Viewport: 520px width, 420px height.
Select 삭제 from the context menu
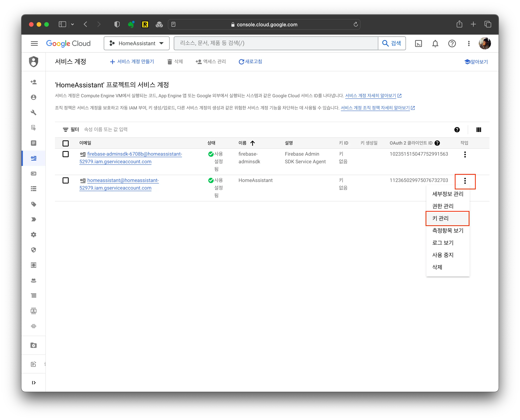[448, 267]
